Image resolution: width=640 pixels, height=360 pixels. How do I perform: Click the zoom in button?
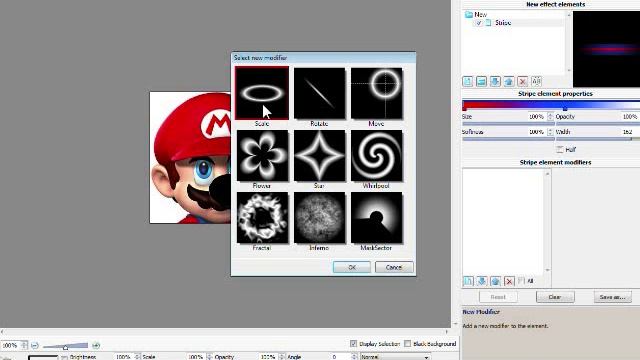(96, 345)
